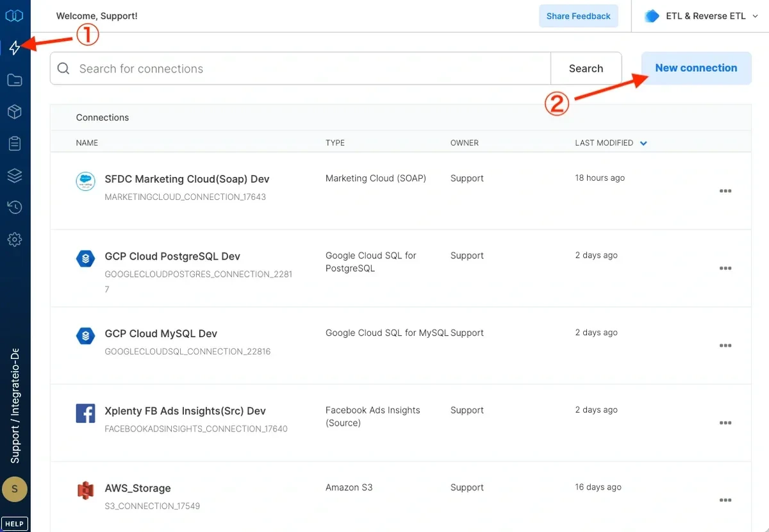Sort by the LAST MODIFIED column header
Viewport: 769px width, 532px height.
click(x=604, y=143)
